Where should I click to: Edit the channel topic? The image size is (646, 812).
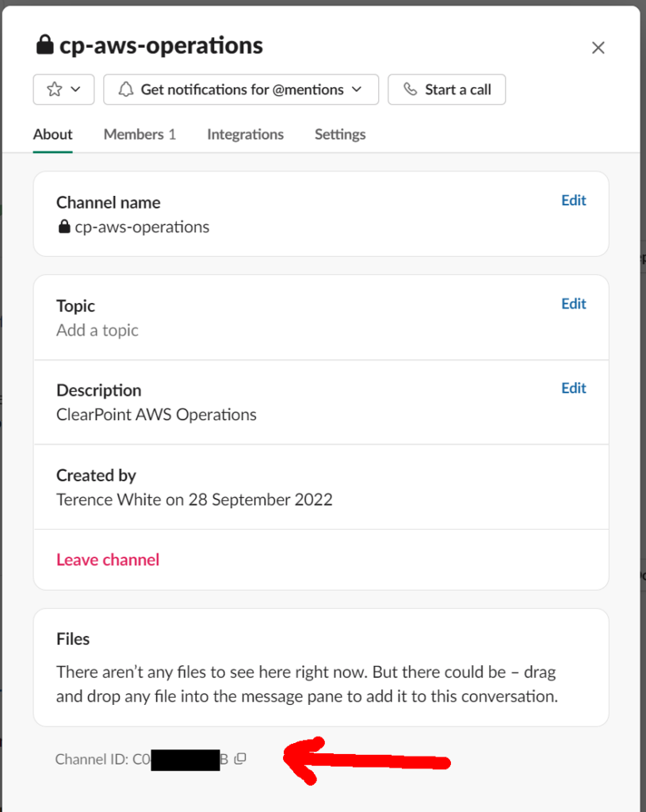click(573, 303)
